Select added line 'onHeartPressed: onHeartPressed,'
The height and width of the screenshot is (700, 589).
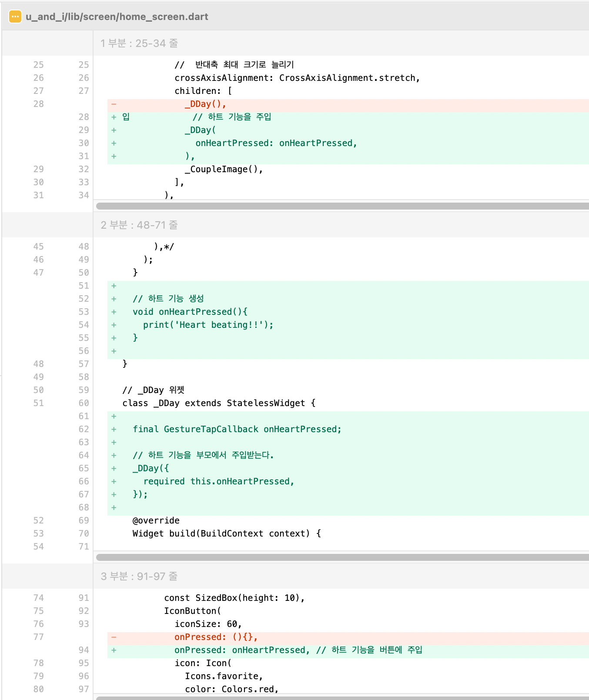[276, 143]
